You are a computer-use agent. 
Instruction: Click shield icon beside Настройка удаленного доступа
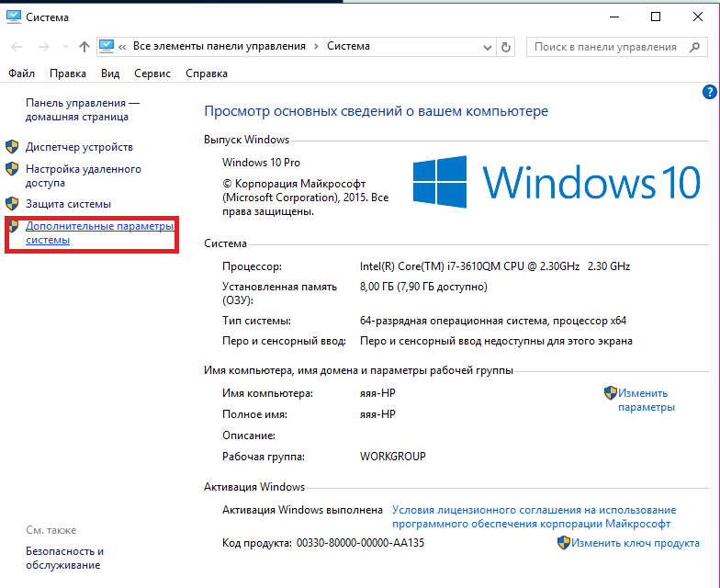pyautogui.click(x=12, y=169)
